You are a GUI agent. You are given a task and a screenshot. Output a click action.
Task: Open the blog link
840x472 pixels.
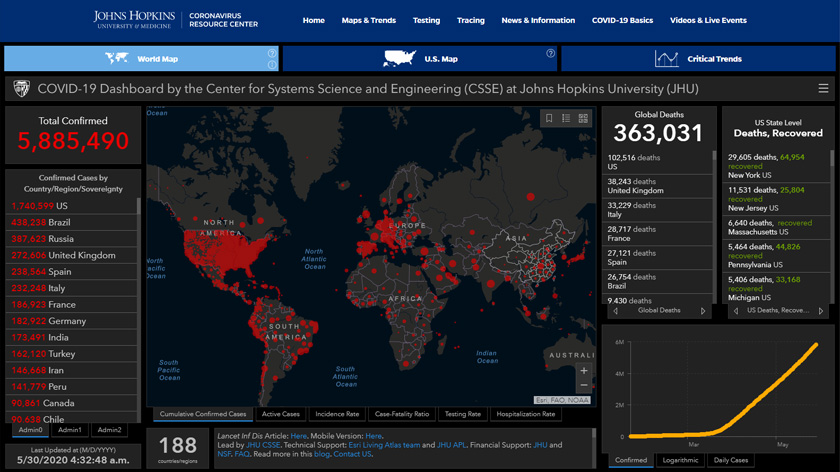point(321,454)
